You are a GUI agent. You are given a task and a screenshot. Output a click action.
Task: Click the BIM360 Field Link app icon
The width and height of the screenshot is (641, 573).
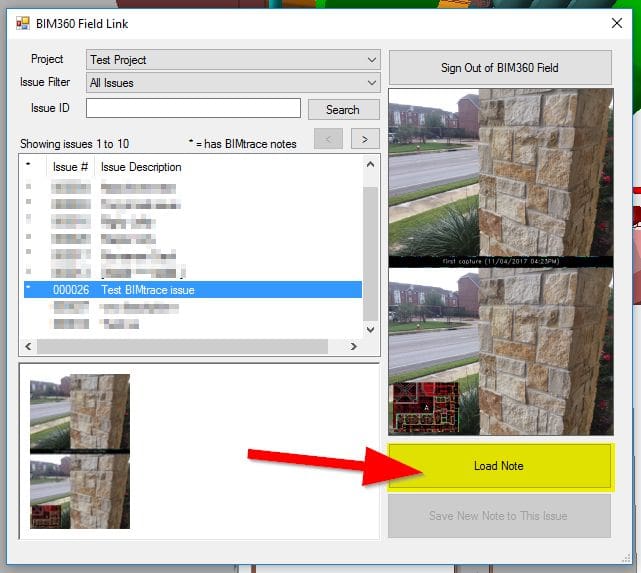tap(23, 23)
